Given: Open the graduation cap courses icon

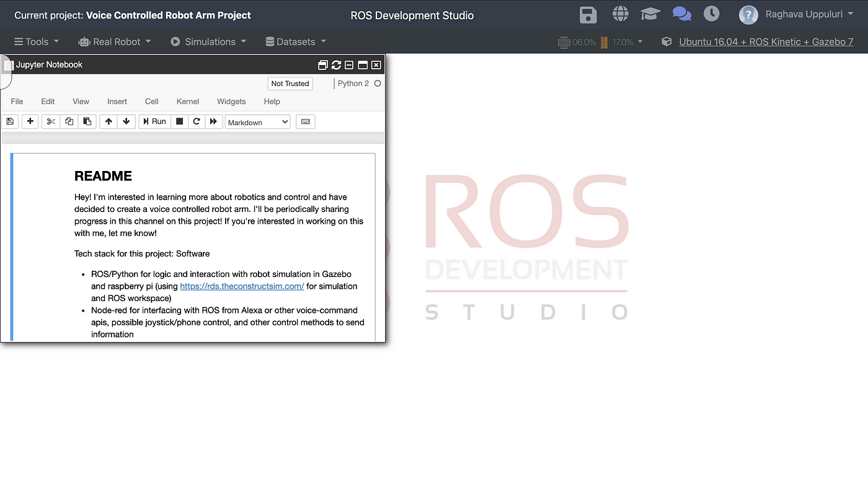Looking at the screenshot, I should coord(650,14).
